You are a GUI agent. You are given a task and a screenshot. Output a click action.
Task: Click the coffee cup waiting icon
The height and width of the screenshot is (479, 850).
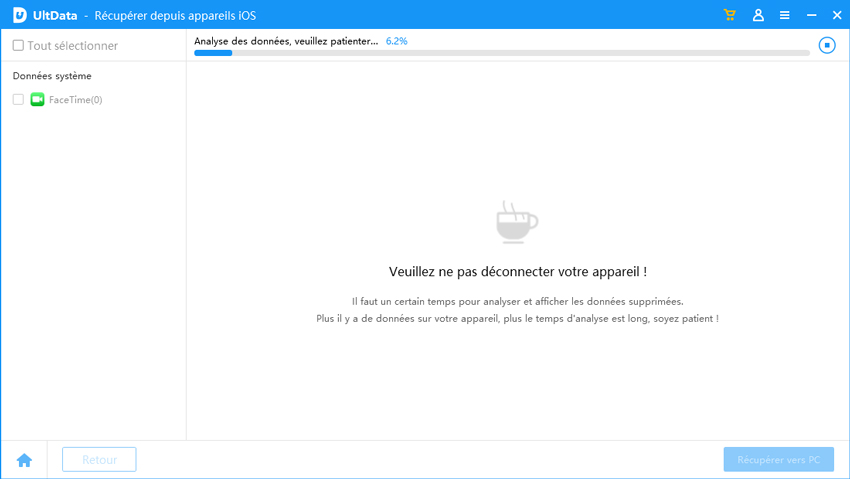pos(517,222)
